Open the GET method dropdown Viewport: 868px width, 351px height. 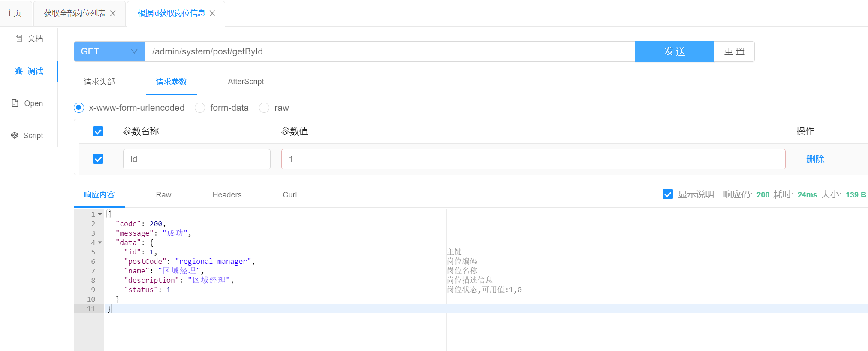tap(109, 51)
